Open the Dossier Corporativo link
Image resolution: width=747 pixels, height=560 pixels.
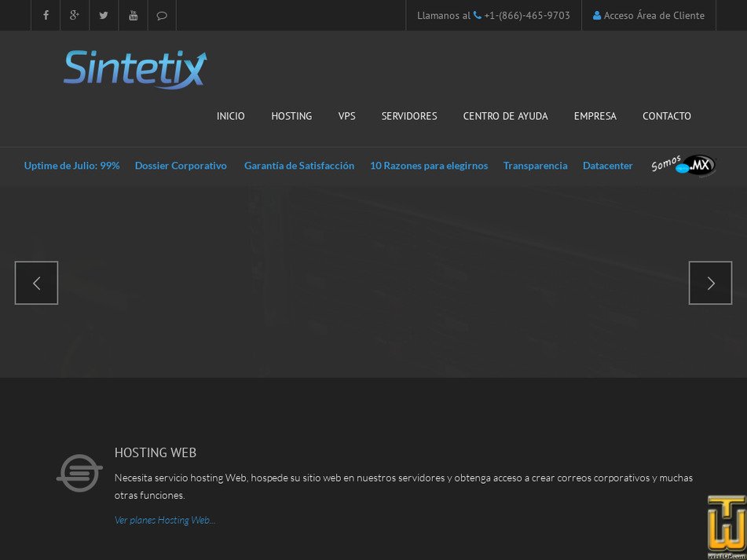pyautogui.click(x=181, y=166)
